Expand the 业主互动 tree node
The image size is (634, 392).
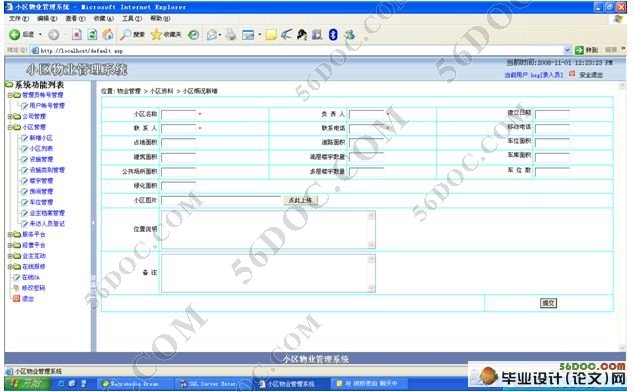(x=10, y=256)
